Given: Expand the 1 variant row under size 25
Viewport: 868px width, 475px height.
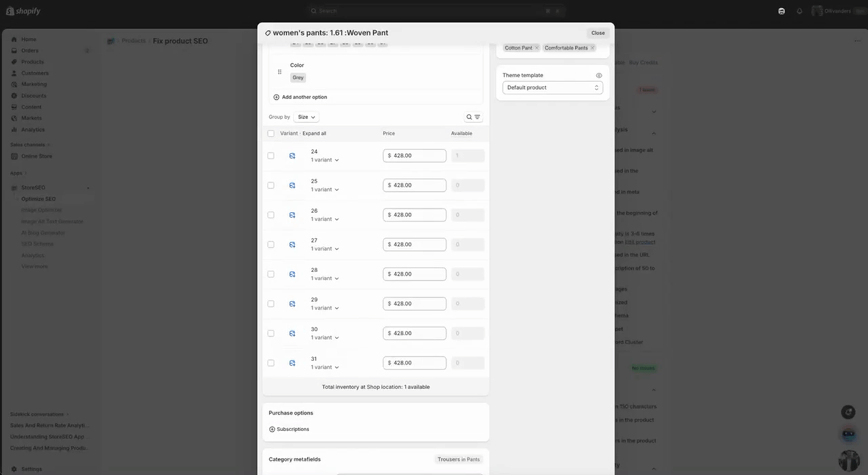Looking at the screenshot, I should click(324, 189).
